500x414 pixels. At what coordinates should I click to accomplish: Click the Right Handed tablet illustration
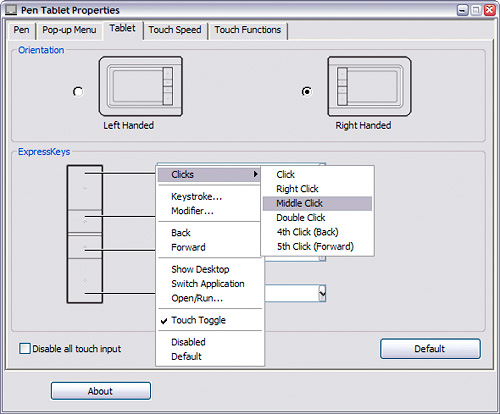[x=369, y=86]
